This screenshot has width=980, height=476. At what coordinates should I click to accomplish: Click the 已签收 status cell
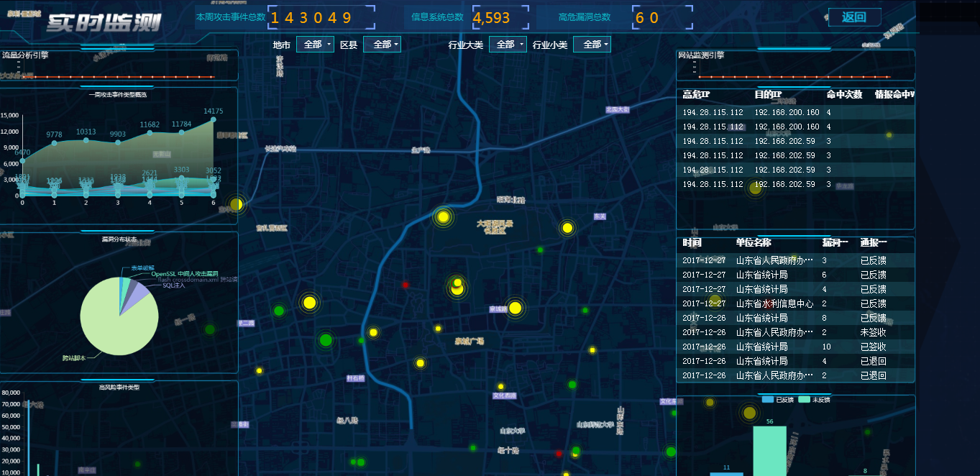point(873,347)
